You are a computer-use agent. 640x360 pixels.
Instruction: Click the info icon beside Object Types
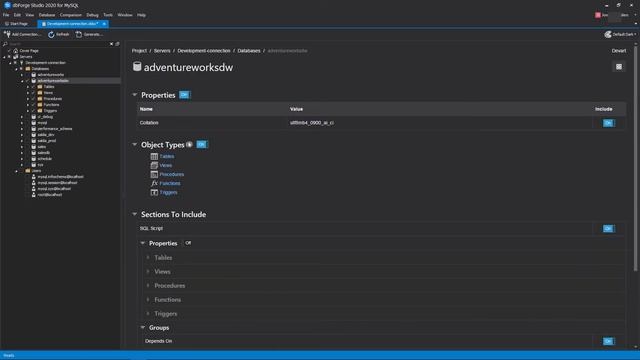click(189, 144)
